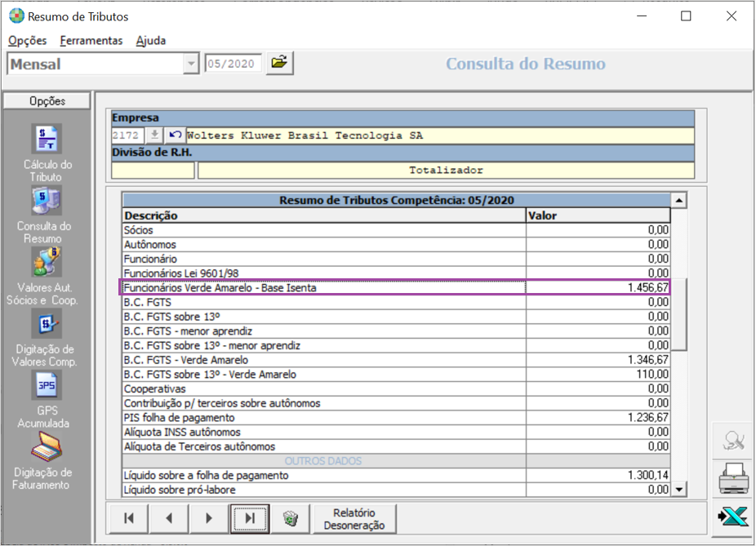Open the GPS Acumulada icon

click(x=47, y=385)
